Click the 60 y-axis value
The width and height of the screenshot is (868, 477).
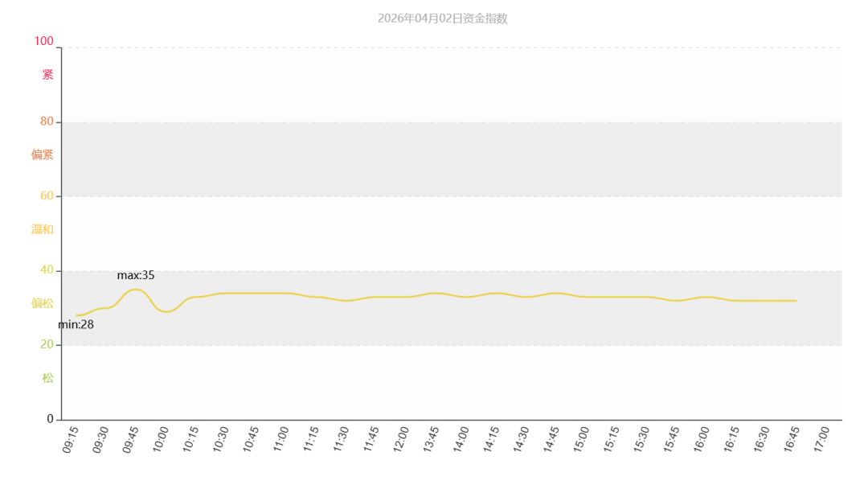tap(47, 195)
